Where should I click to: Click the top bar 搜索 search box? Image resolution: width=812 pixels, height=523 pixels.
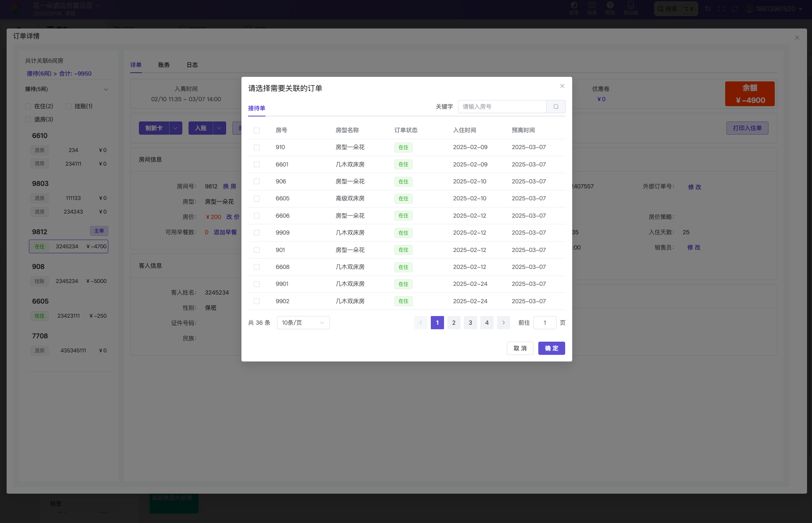click(x=676, y=9)
